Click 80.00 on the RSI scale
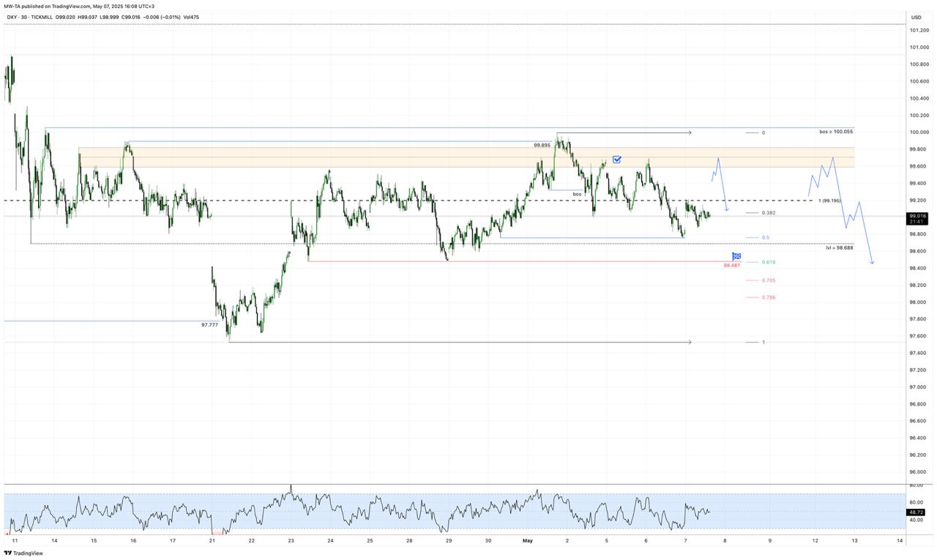Image resolution: width=937 pixels, height=560 pixels. (x=916, y=485)
